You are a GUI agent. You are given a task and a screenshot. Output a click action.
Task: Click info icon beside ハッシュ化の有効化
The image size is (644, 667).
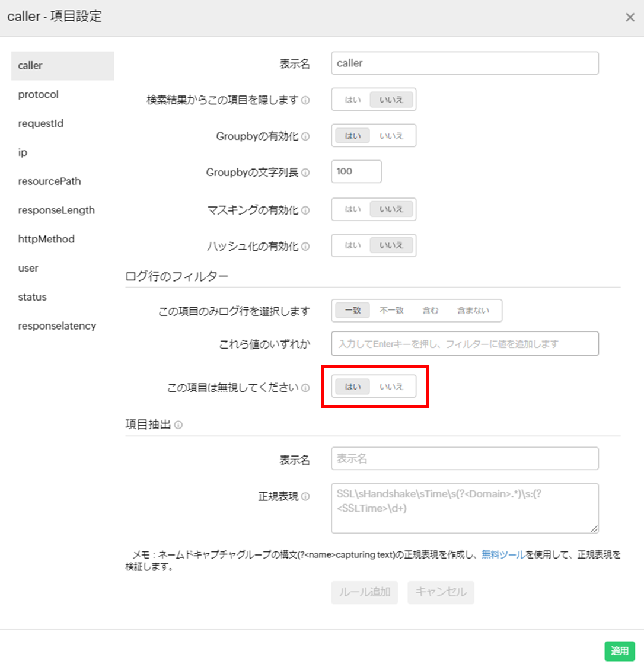click(x=305, y=246)
